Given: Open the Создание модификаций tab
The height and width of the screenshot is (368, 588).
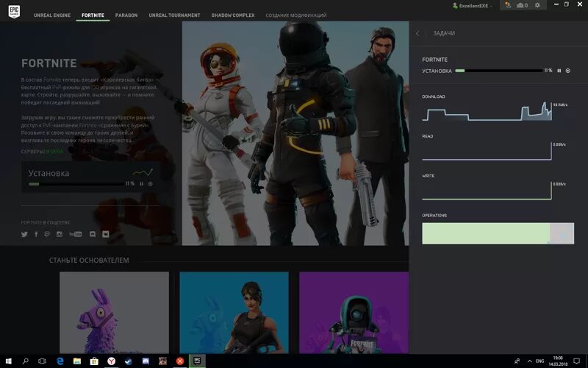Looking at the screenshot, I should pyautogui.click(x=296, y=15).
